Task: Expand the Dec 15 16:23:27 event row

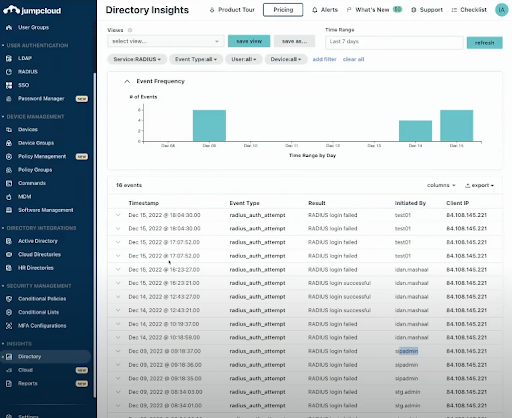Action: [x=118, y=270]
